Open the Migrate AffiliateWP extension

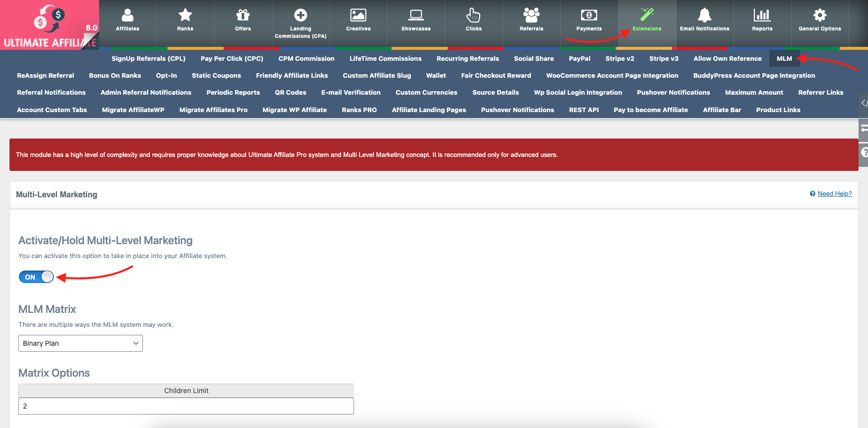tap(133, 110)
